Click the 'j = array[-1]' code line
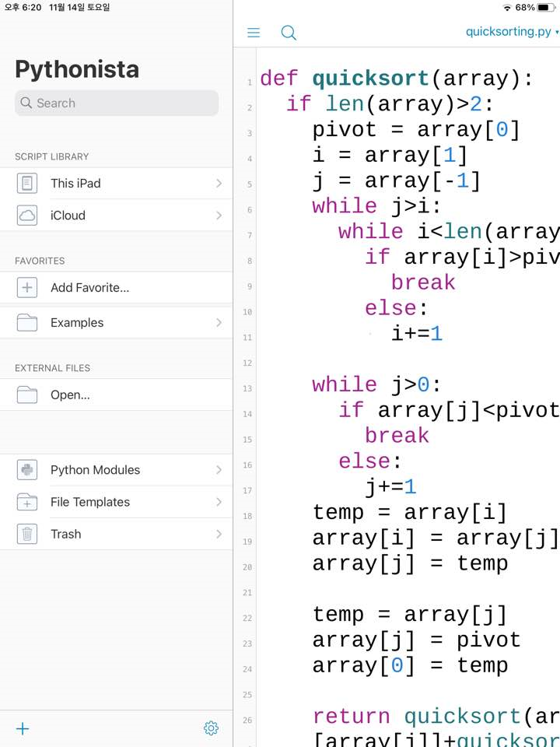This screenshot has width=560, height=747. tap(396, 181)
